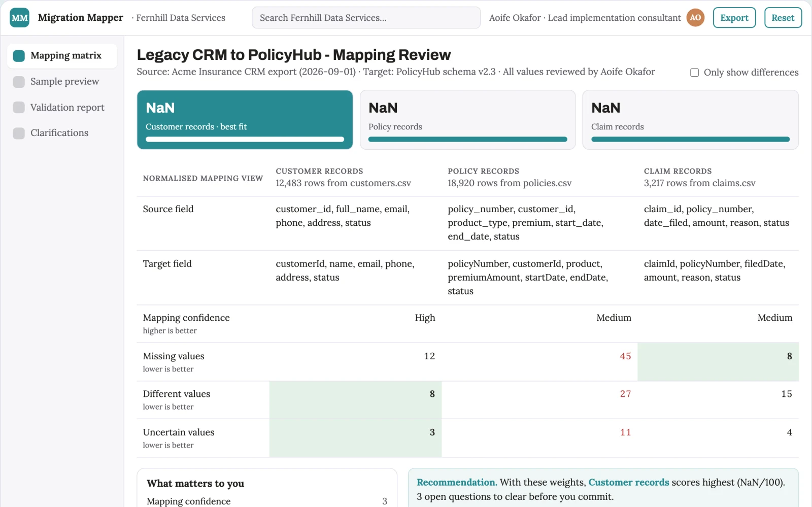
Task: Click the Customer records card progress bar
Action: [245, 139]
